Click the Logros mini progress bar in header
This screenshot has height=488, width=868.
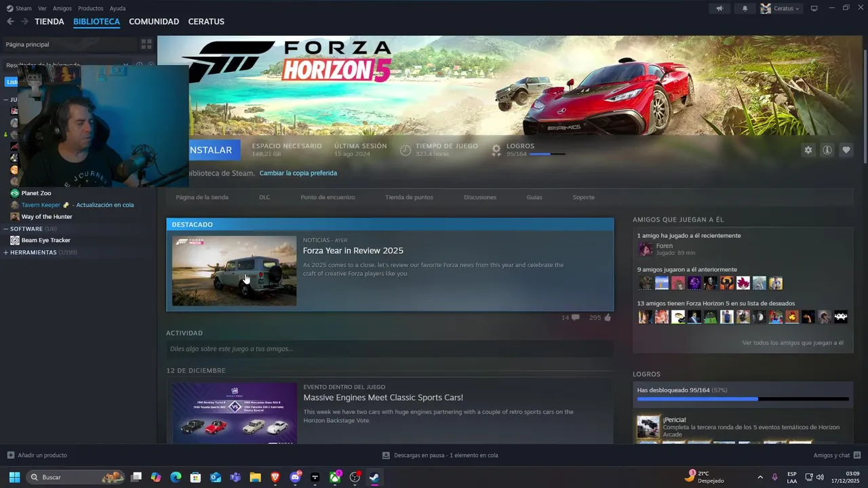pos(547,155)
